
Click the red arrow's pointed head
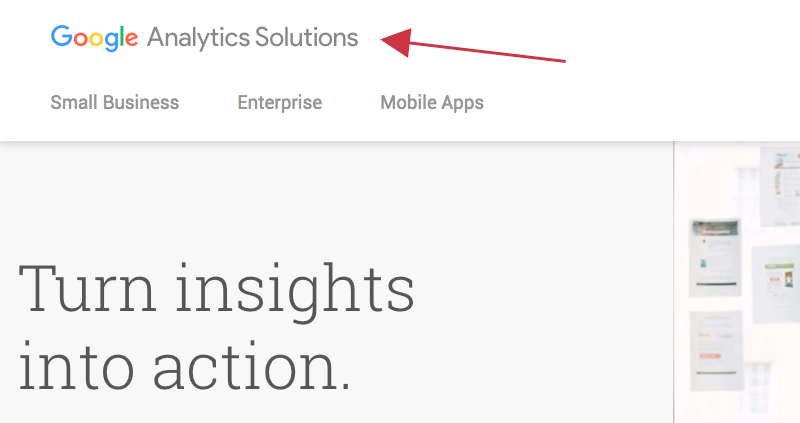click(394, 42)
